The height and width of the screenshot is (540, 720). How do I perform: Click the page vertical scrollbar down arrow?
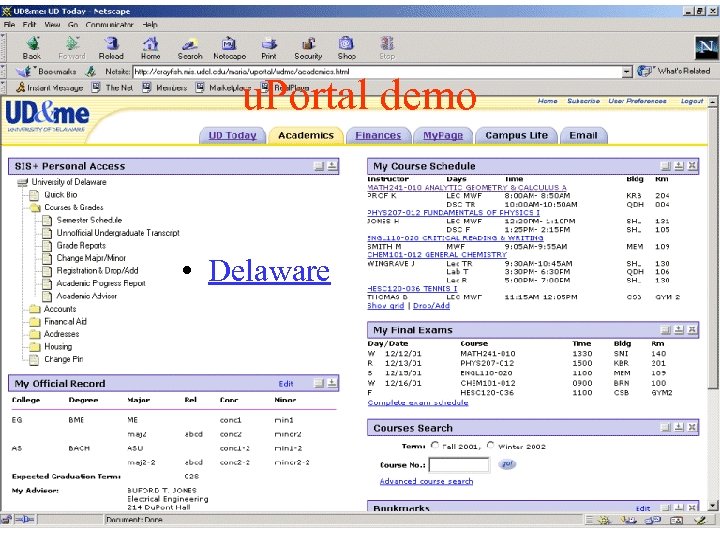712,506
